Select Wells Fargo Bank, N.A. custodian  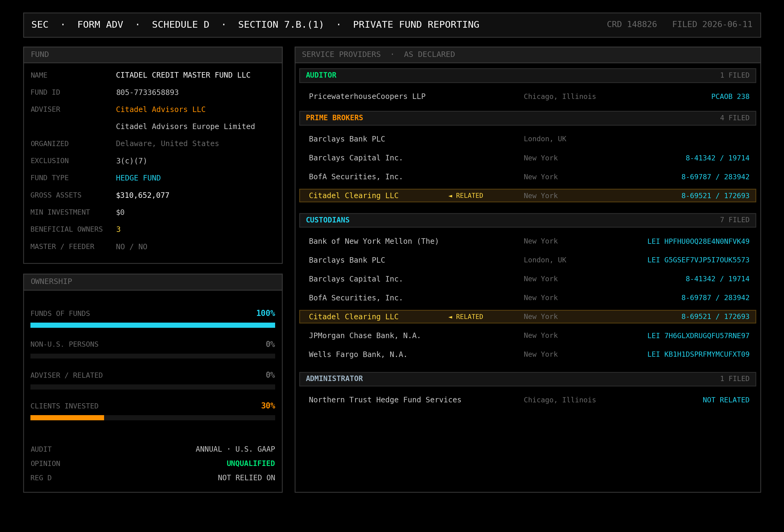tap(527, 355)
